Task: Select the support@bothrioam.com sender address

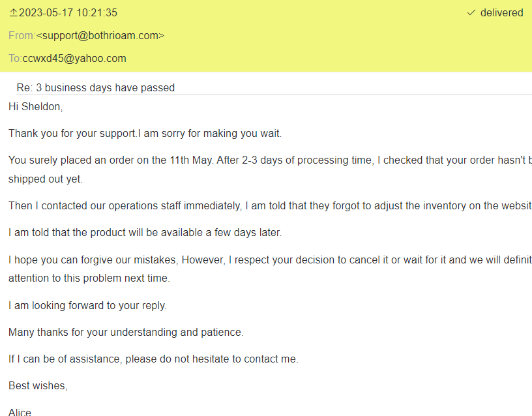Action: tap(100, 36)
